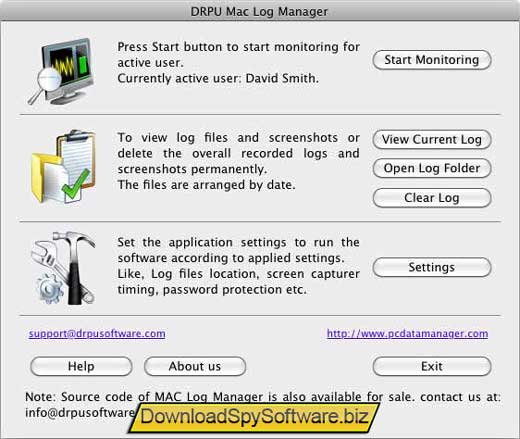
Task: Click the Clear Log button
Action: tap(432, 198)
